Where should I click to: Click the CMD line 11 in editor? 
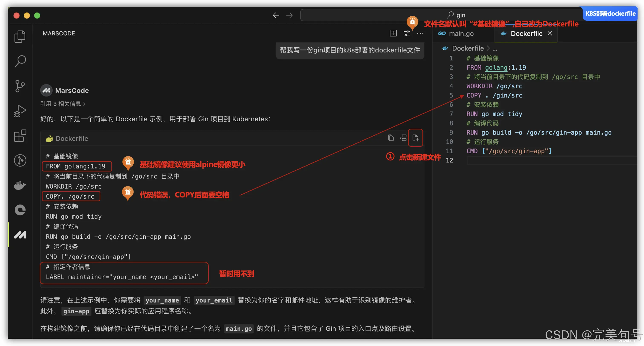(509, 151)
